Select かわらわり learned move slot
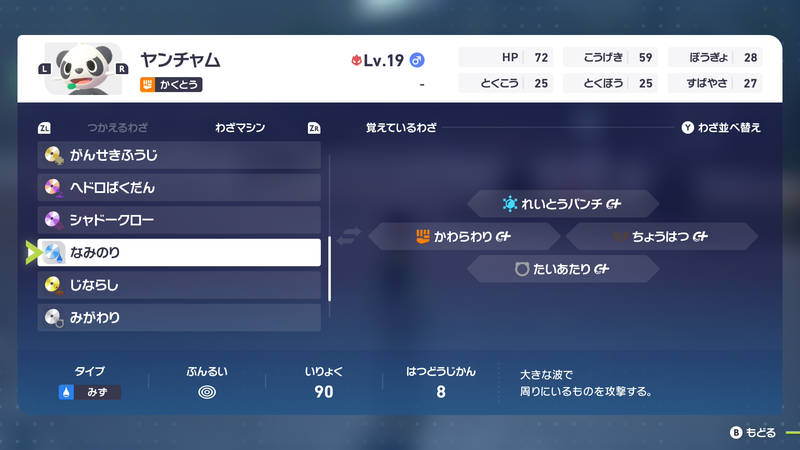This screenshot has height=450, width=800. coord(463,236)
